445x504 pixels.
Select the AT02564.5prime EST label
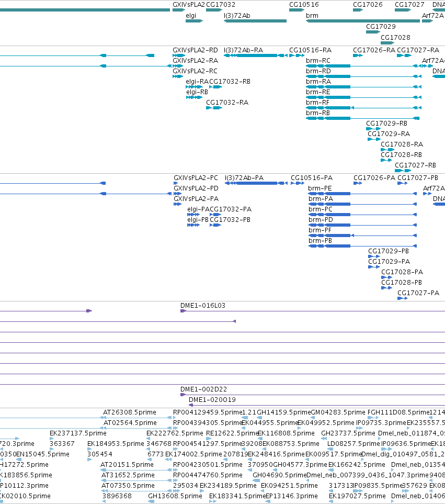130,423
